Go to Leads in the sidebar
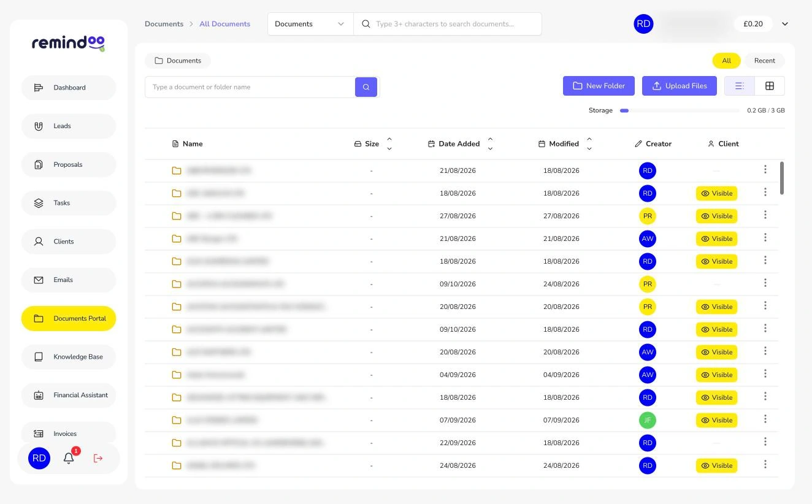The image size is (812, 504). (69, 126)
